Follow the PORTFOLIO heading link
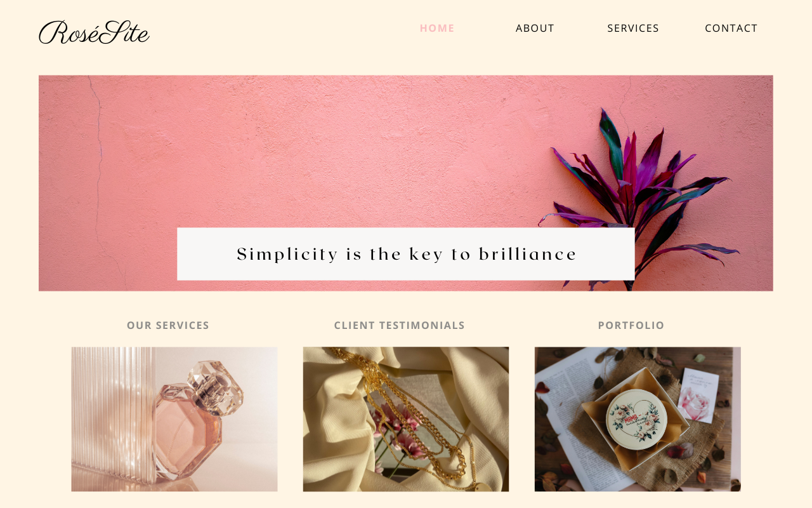The width and height of the screenshot is (812, 508). [631, 325]
